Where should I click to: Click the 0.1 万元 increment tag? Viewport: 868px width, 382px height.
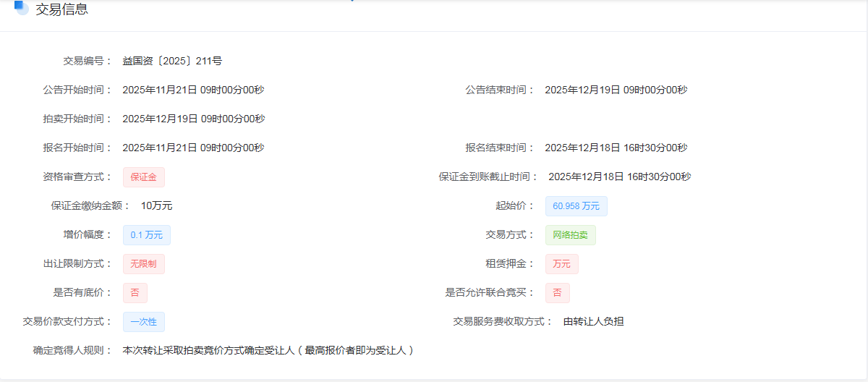click(x=146, y=235)
